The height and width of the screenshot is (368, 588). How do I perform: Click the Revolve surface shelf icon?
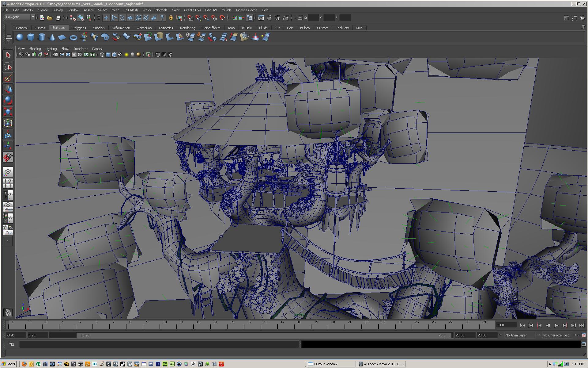[84, 37]
